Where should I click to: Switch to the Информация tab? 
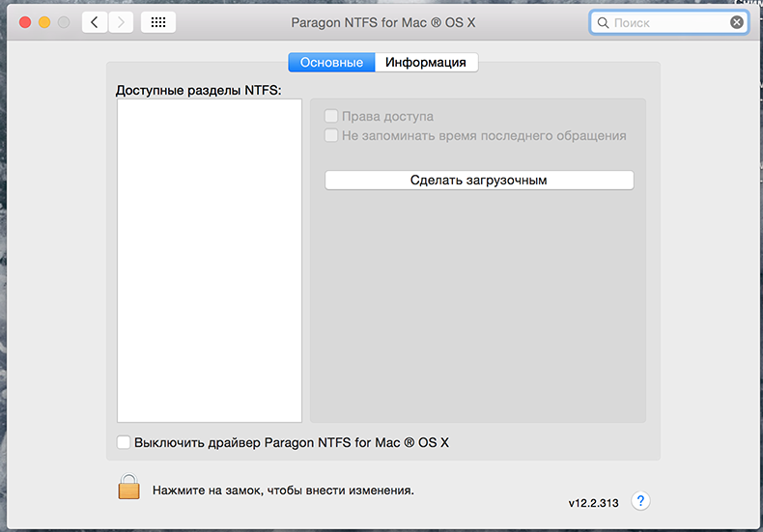[x=426, y=62]
